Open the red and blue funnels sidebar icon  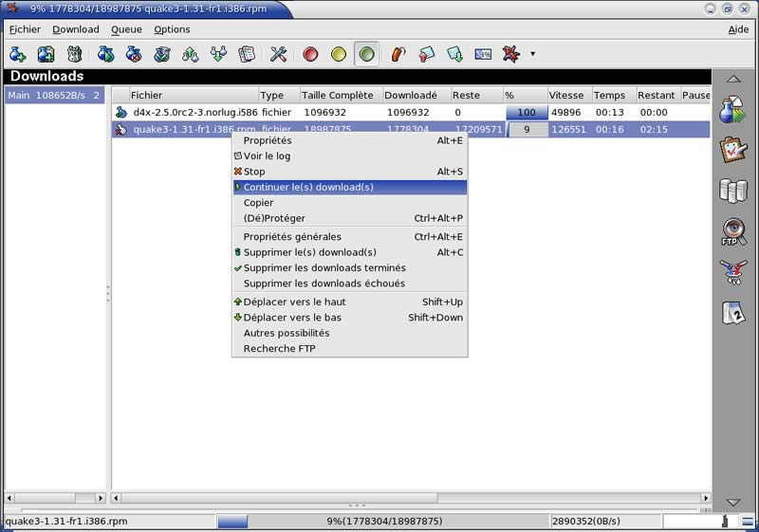(x=733, y=272)
